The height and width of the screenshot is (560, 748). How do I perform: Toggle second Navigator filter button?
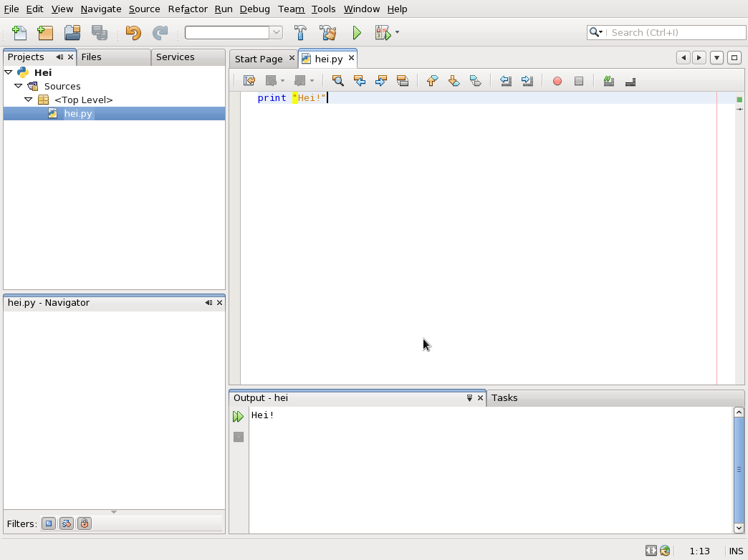point(67,523)
